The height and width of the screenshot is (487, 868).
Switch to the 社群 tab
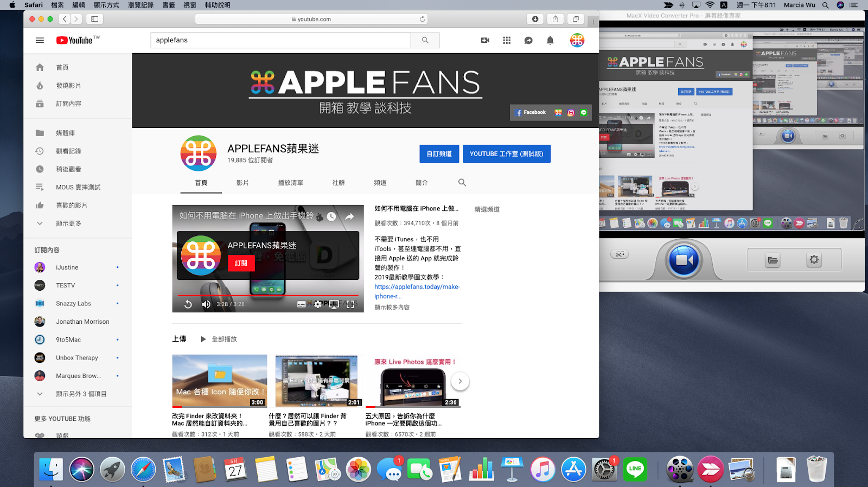pyautogui.click(x=339, y=183)
